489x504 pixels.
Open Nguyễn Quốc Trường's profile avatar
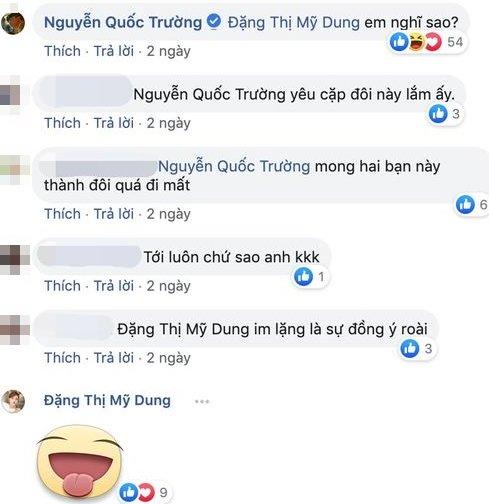click(x=13, y=23)
